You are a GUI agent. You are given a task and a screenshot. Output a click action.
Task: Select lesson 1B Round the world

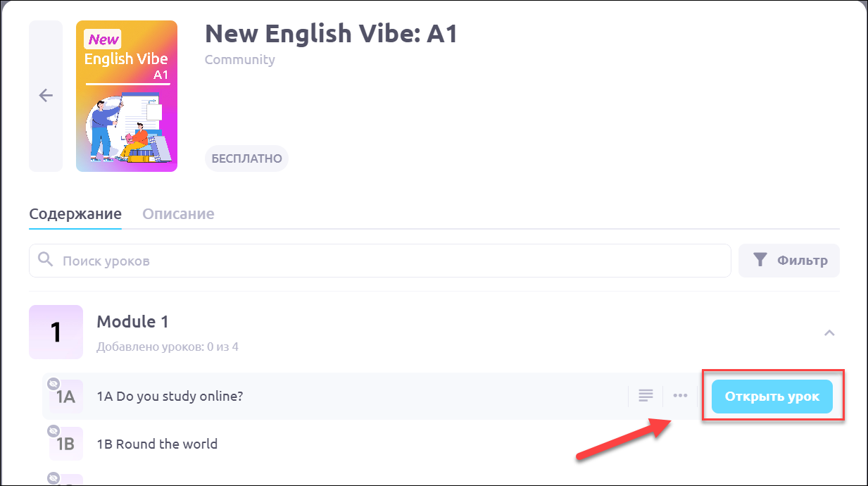coord(157,444)
